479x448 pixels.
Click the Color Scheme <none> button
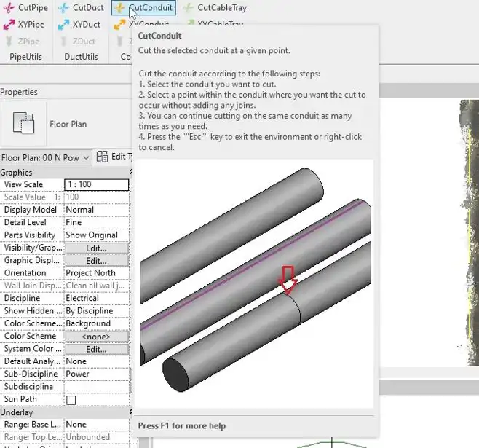click(x=97, y=337)
